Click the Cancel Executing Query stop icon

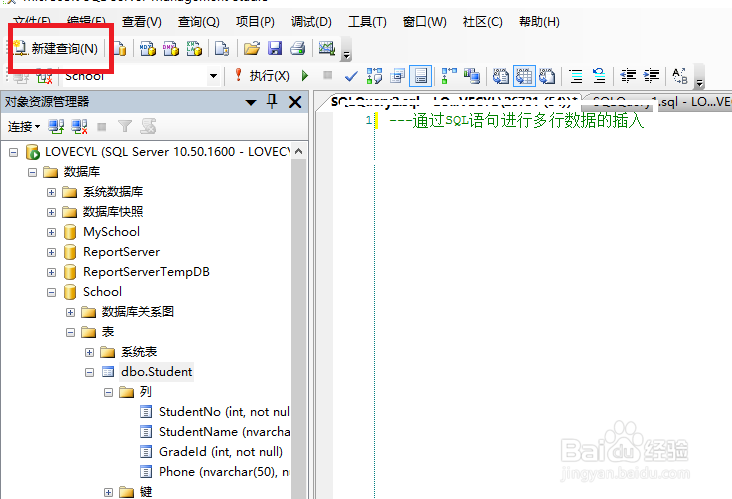pos(328,75)
